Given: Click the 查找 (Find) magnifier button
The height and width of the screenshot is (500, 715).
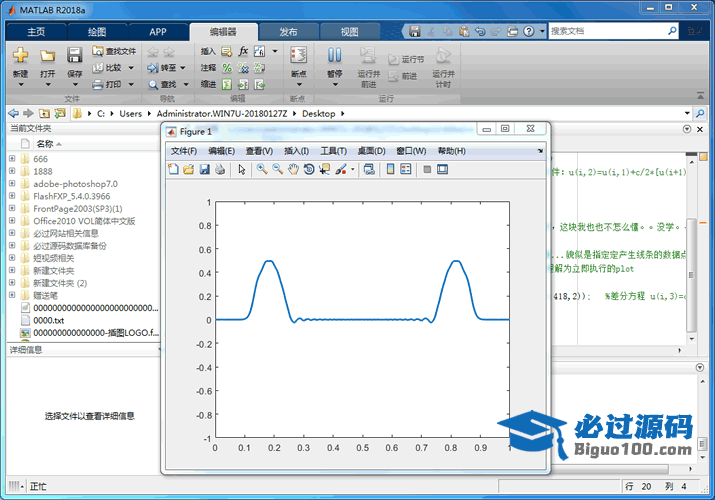Looking at the screenshot, I should point(162,84).
